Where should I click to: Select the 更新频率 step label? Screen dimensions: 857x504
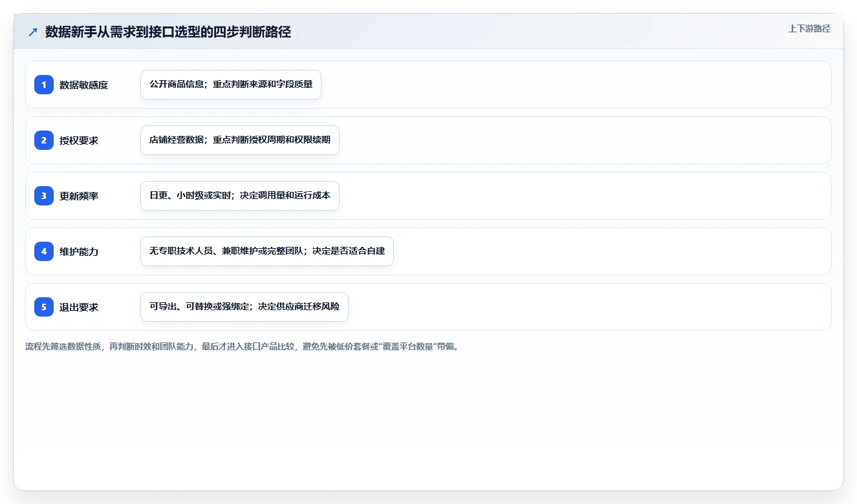79,196
